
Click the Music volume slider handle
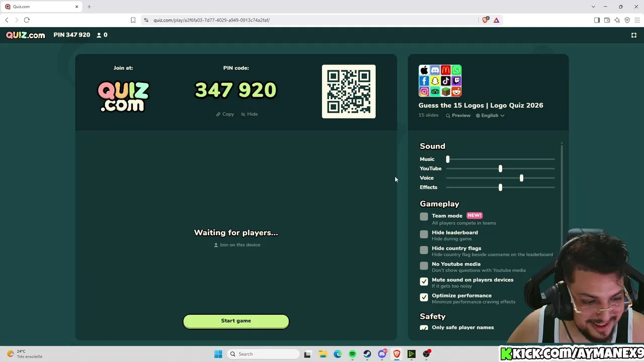tap(448, 159)
